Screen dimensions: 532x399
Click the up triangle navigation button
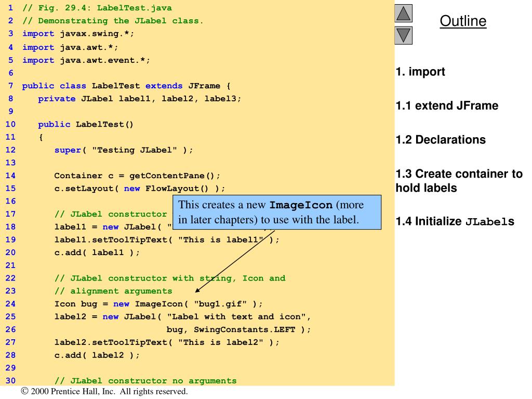coord(404,13)
